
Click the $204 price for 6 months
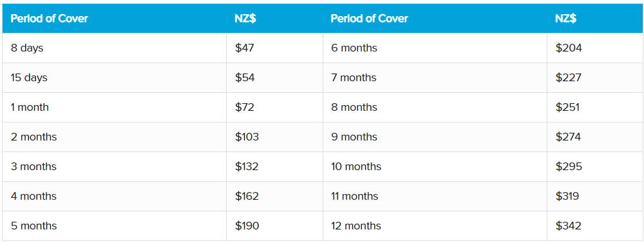click(x=569, y=48)
